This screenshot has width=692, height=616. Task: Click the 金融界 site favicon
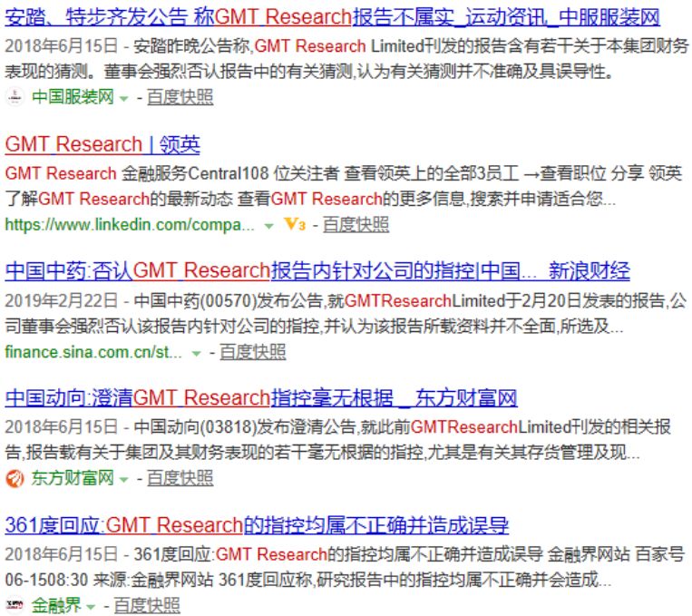[x=15, y=605]
